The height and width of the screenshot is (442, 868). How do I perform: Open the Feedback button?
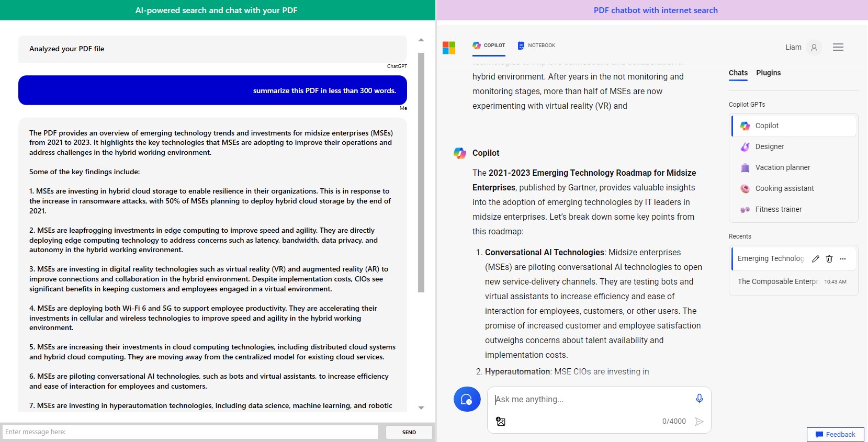[835, 434]
